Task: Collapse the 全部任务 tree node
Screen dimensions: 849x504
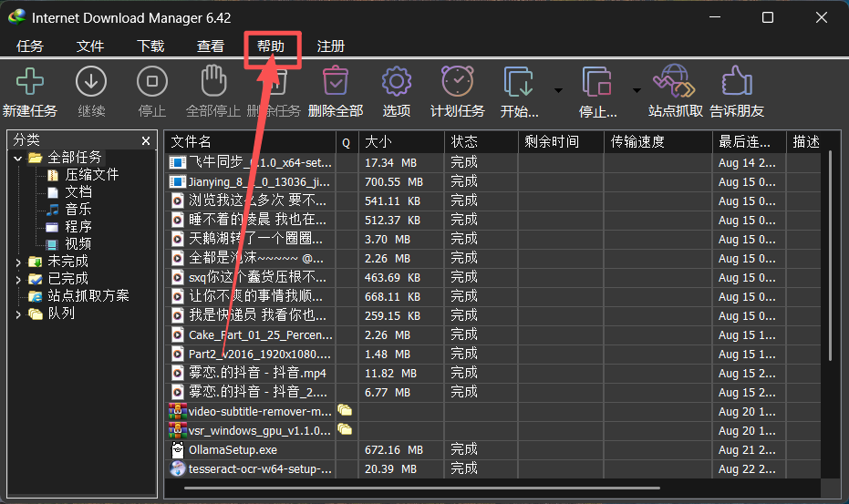Action: 18,158
